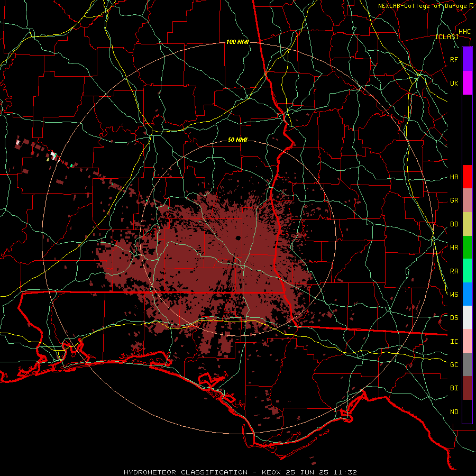Click the BI dark-red legend swatch
The width and height of the screenshot is (476, 476).
click(467, 388)
